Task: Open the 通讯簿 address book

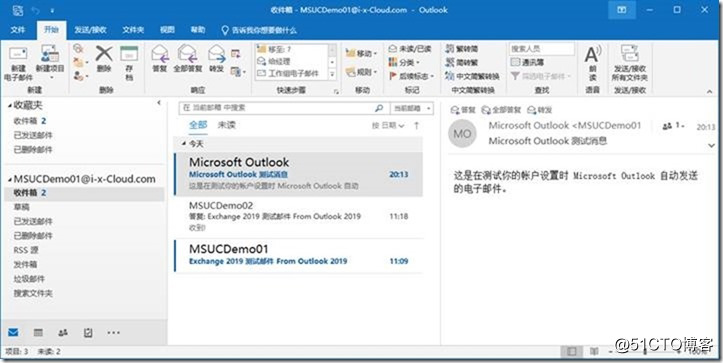Action: [527, 62]
